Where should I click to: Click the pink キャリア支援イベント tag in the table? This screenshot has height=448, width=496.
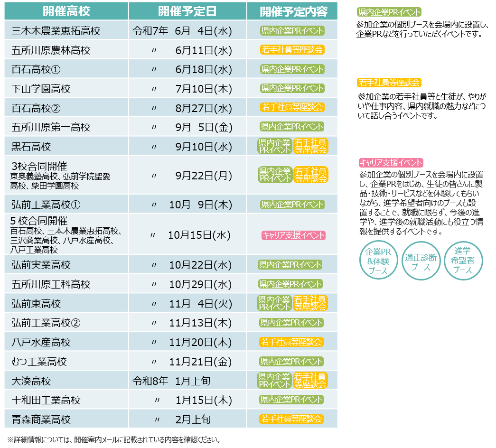pyautogui.click(x=293, y=235)
